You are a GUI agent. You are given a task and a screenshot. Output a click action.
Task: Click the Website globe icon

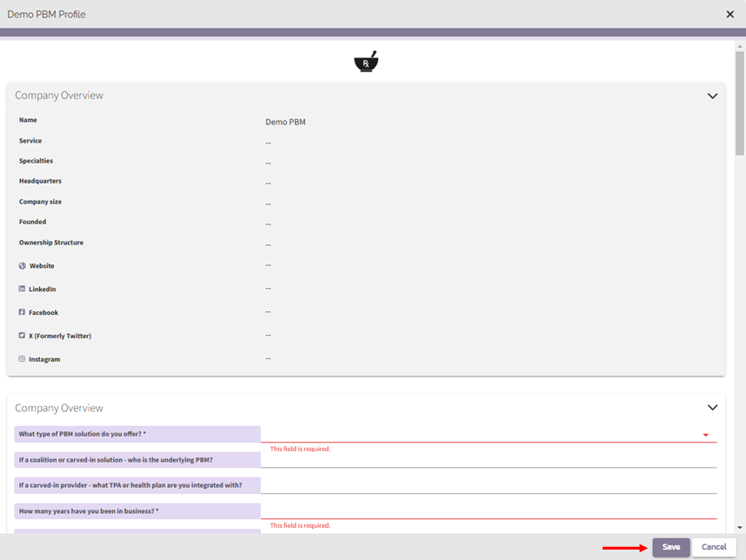23,266
